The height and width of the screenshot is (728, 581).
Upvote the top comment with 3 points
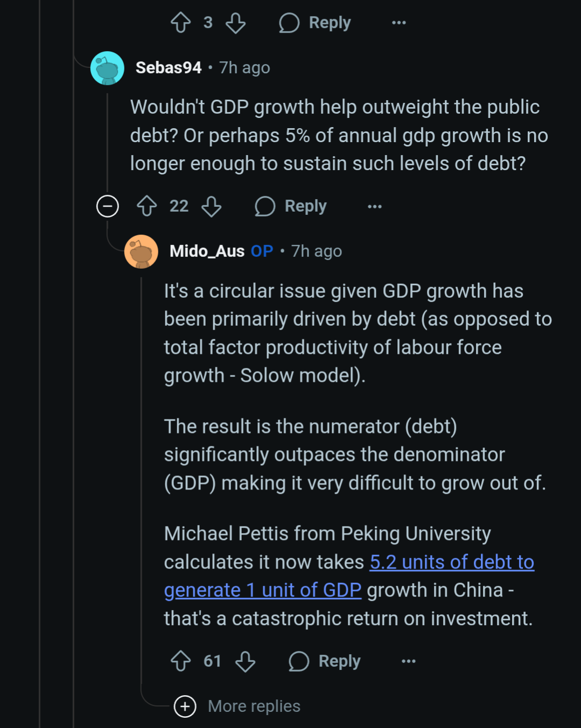[x=180, y=23]
